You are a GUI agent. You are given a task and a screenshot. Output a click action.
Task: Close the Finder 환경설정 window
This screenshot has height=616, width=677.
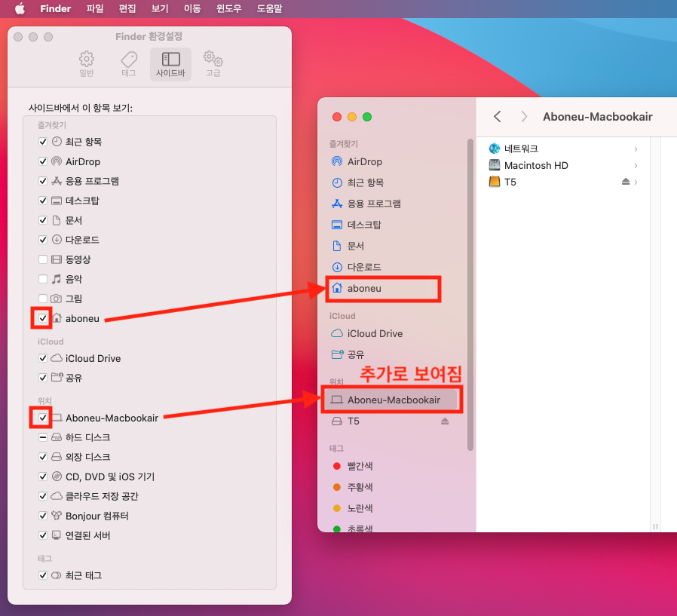[x=18, y=37]
